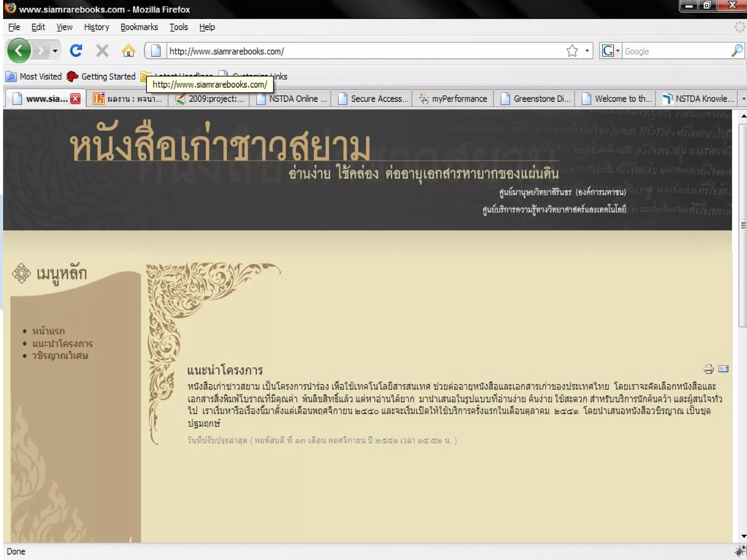Open the แนะนำโครงการ sidebar link
Screen dimensions: 747x560
62,343
